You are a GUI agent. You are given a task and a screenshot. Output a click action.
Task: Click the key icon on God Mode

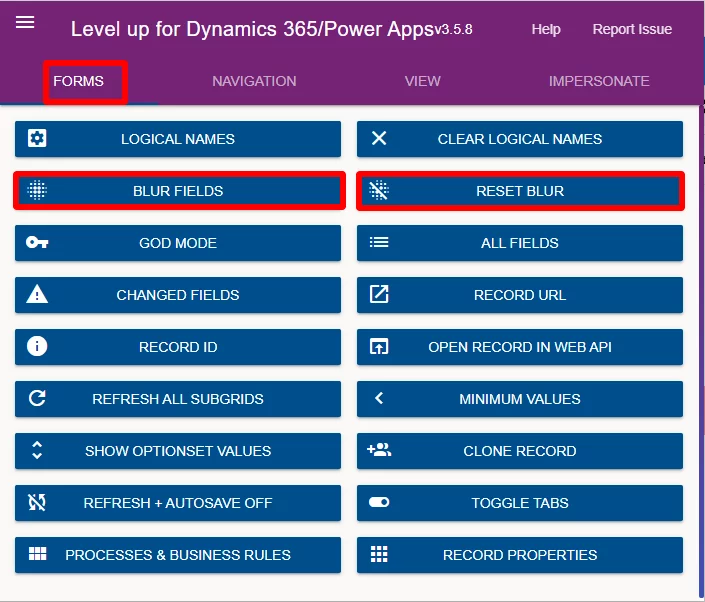37,242
